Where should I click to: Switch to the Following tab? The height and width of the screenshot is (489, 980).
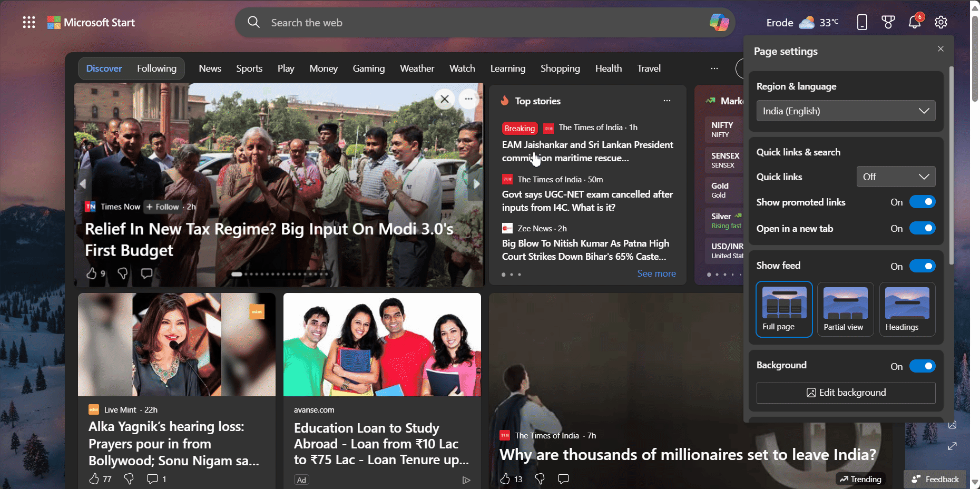pos(156,69)
